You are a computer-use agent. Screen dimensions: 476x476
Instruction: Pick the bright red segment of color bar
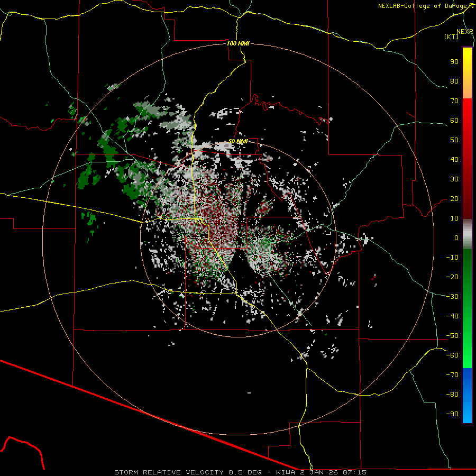pos(467,109)
